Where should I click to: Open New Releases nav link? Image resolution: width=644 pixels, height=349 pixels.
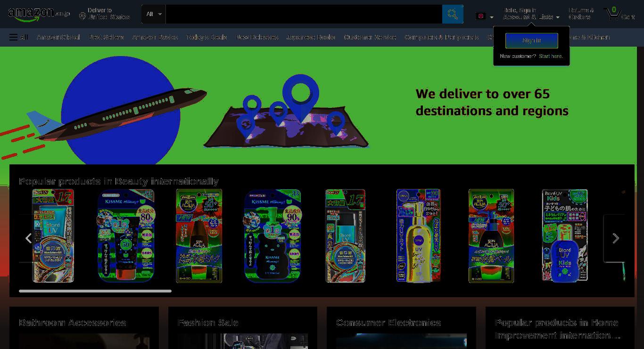point(257,37)
